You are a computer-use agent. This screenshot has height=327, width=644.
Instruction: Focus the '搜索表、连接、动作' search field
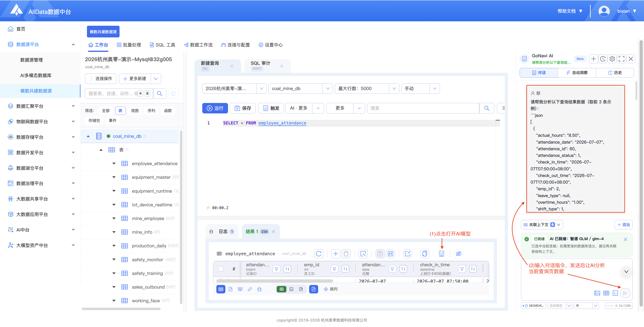click(x=119, y=94)
